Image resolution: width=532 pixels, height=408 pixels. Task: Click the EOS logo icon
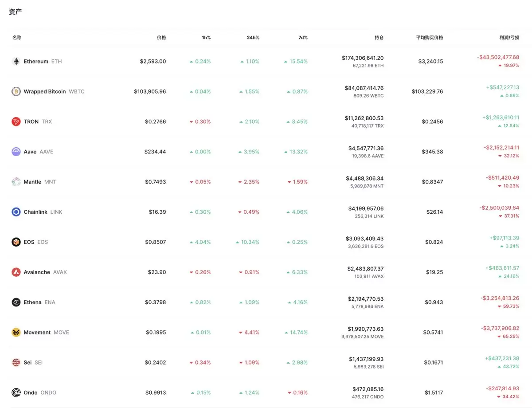(x=16, y=242)
